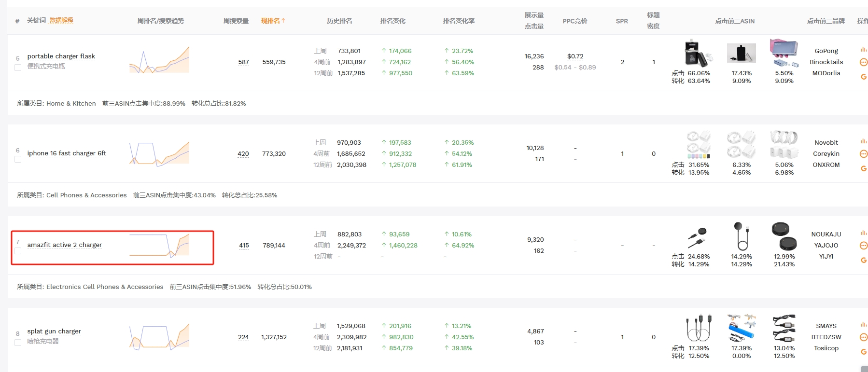Open the splat gun charger keyword link
The width and height of the screenshot is (868, 372).
pos(54,331)
